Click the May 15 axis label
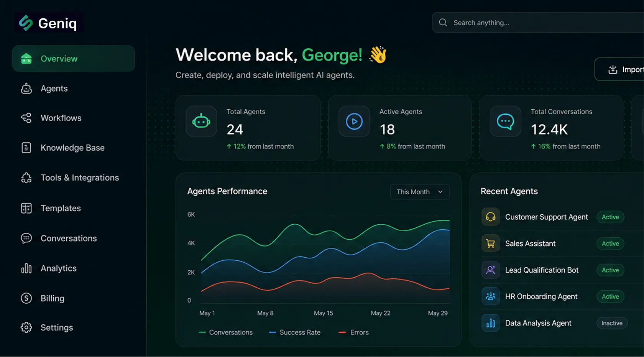Image resolution: width=644 pixels, height=357 pixels. [324, 313]
